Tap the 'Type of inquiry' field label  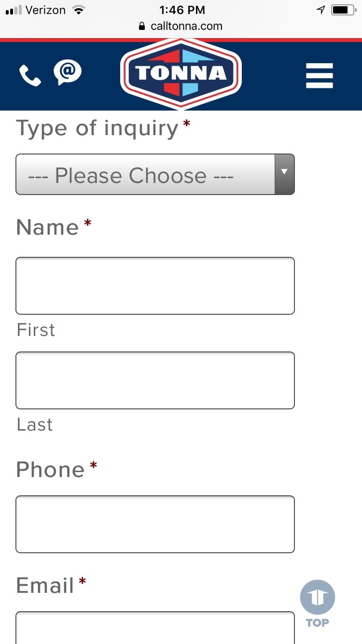pyautogui.click(x=98, y=129)
